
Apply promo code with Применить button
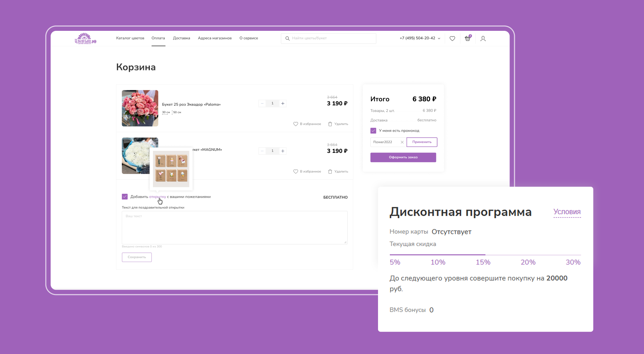[x=422, y=142]
